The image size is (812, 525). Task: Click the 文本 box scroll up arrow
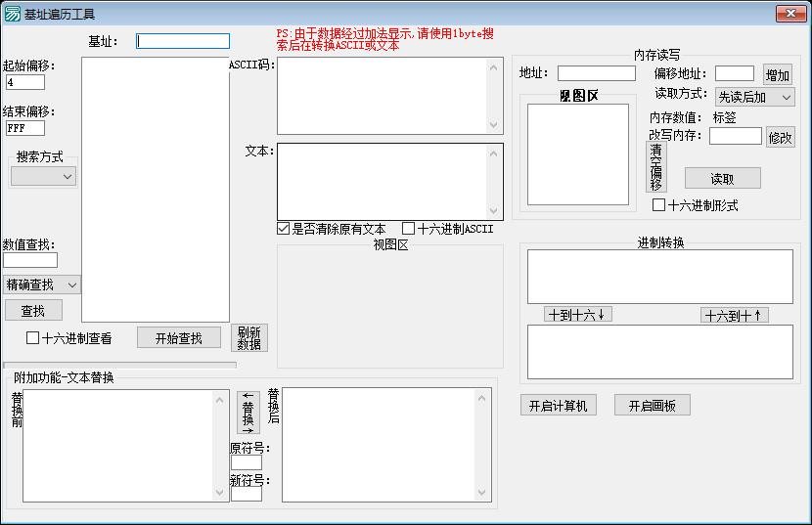coord(493,153)
